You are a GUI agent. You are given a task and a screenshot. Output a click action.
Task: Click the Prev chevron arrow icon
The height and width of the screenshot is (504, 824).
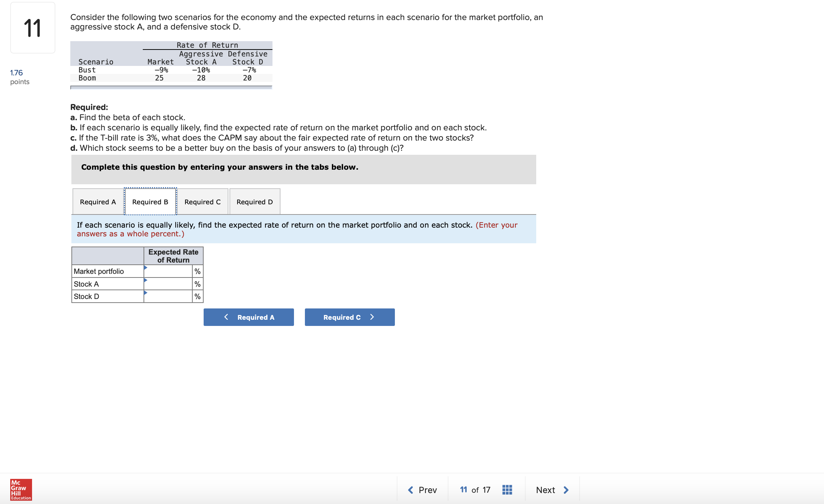tap(411, 490)
